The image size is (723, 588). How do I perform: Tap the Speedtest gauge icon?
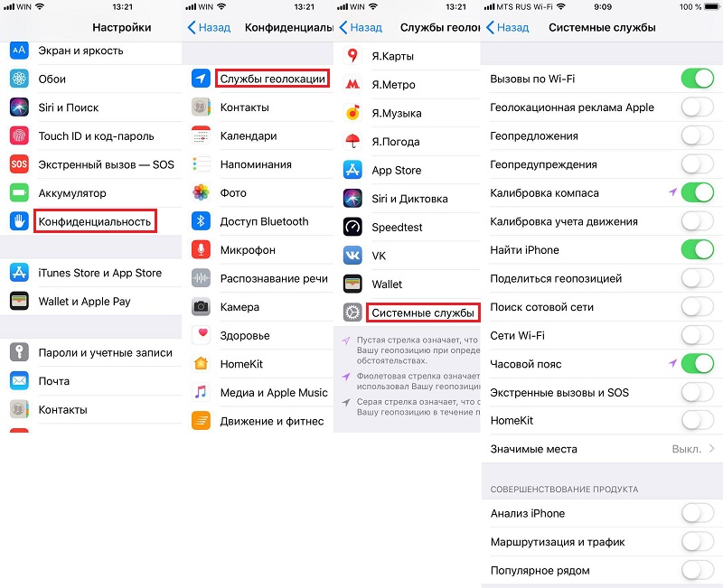(x=352, y=228)
